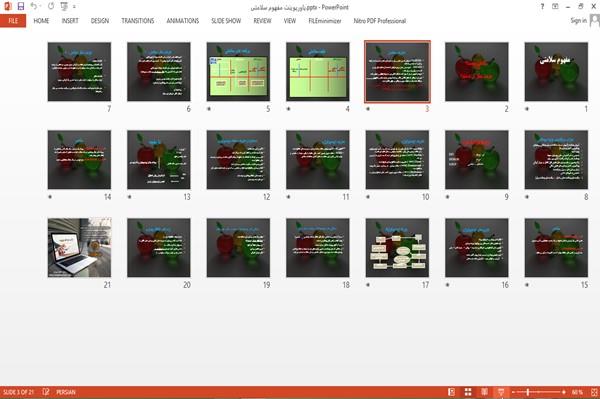Click the animation star under slide 17

(x=368, y=285)
